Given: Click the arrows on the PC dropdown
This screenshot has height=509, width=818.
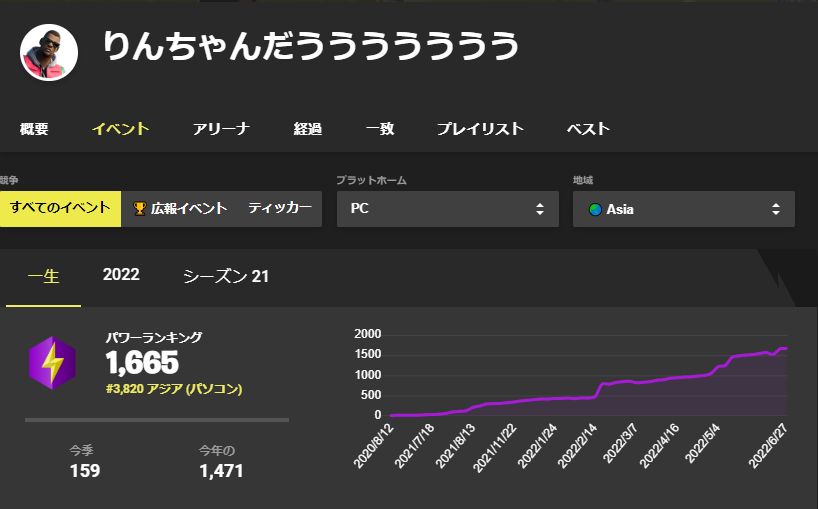Looking at the screenshot, I should pyautogui.click(x=540, y=209).
